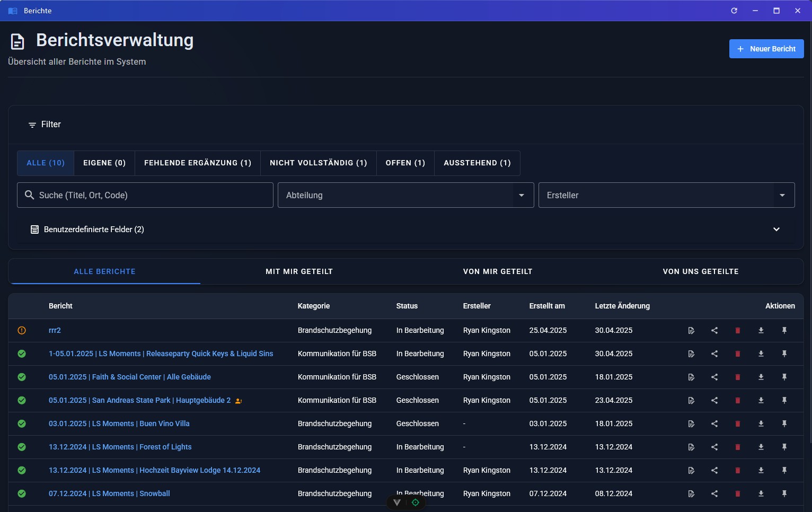Switch to the ALLE BERICHTE tab
The height and width of the screenshot is (512, 812).
104,271
